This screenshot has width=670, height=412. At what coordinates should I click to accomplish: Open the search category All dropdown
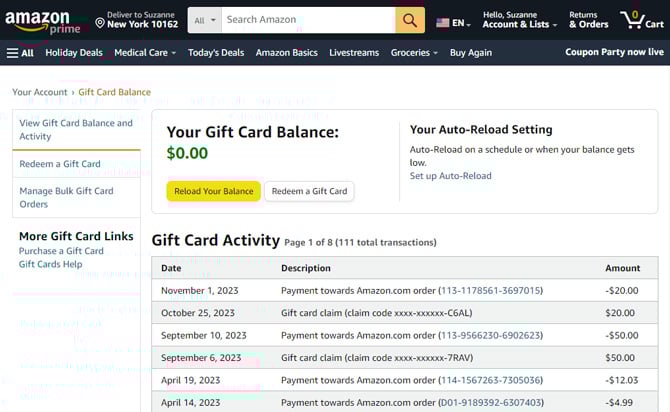pyautogui.click(x=205, y=20)
